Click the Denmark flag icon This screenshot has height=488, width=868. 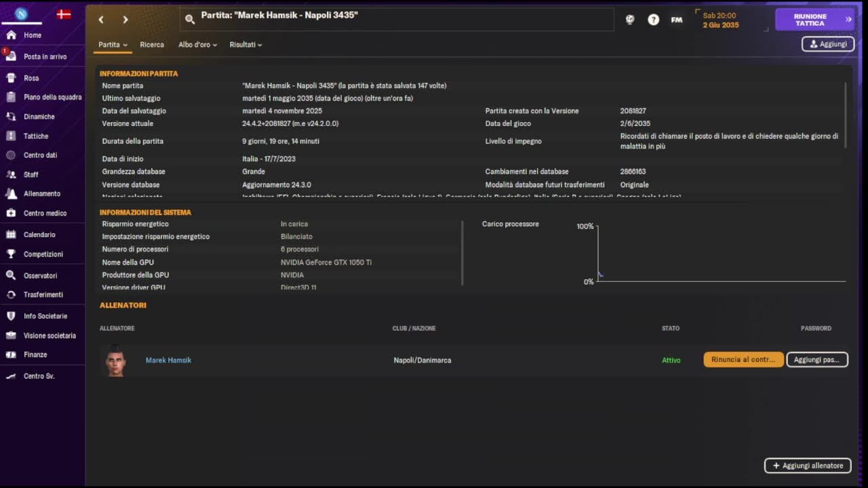pos(64,14)
